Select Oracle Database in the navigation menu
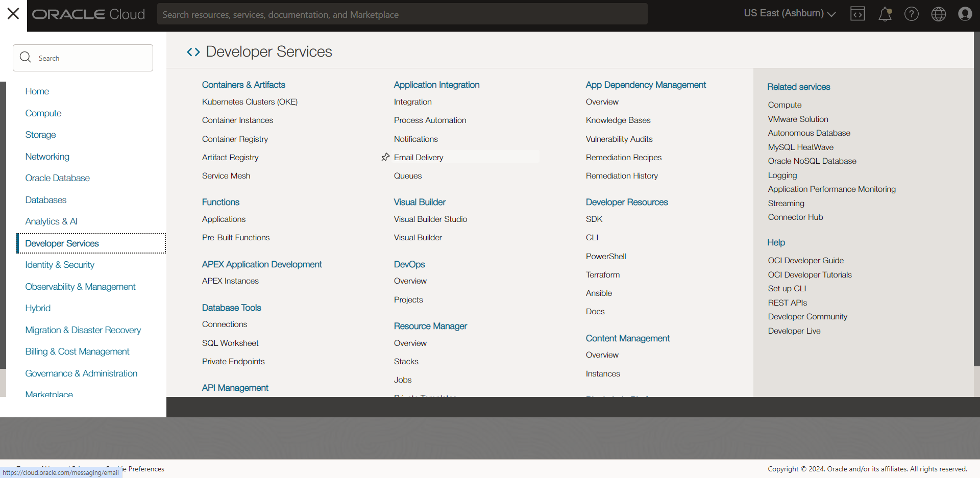This screenshot has height=478, width=980. click(58, 178)
